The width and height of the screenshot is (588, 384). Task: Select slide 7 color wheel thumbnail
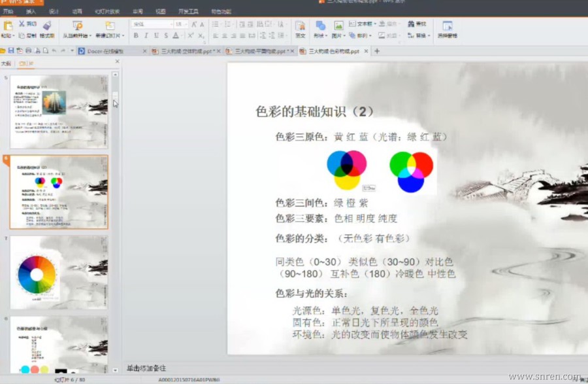click(x=59, y=273)
